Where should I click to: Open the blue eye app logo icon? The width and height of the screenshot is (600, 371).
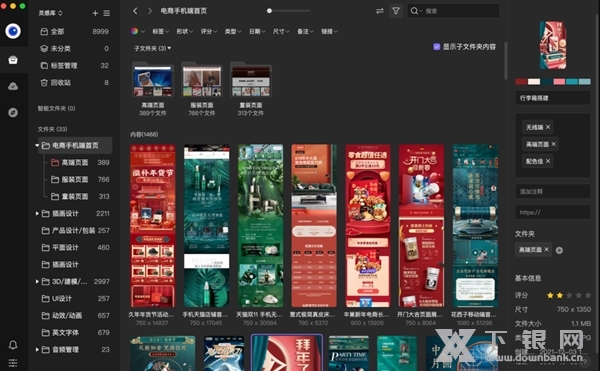pyautogui.click(x=13, y=31)
